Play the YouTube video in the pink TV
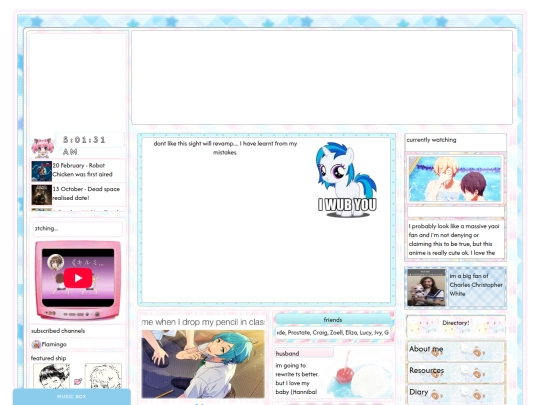The image size is (540, 405). click(x=78, y=278)
